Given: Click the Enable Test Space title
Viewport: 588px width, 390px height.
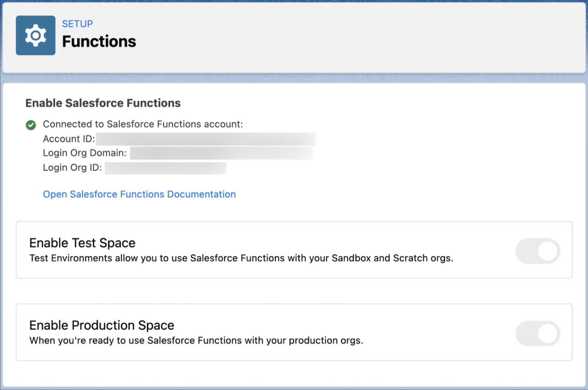Looking at the screenshot, I should tap(82, 243).
